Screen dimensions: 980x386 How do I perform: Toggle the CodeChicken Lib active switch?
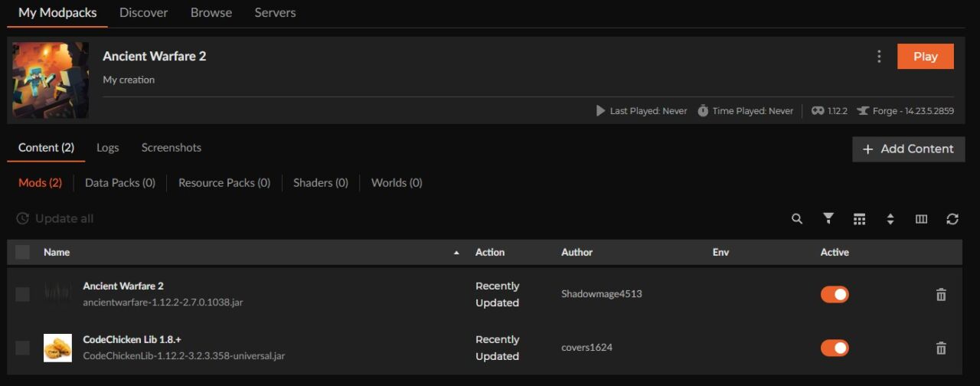click(x=835, y=348)
